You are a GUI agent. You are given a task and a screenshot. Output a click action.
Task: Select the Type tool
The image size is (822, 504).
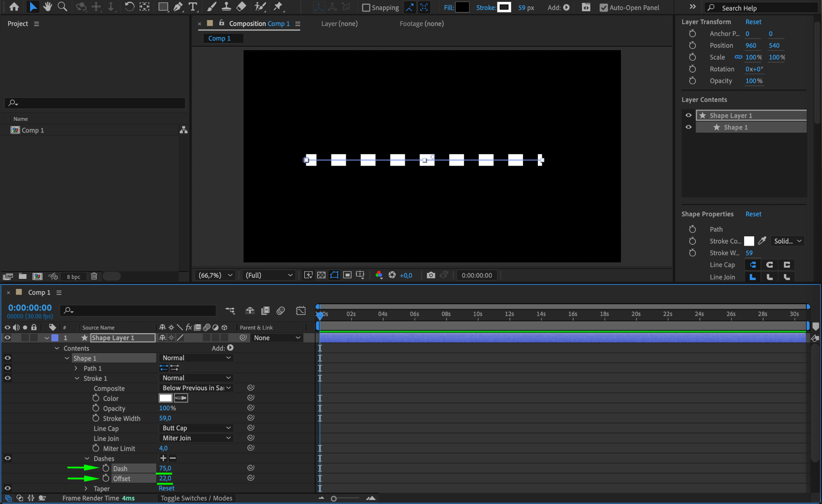(193, 6)
